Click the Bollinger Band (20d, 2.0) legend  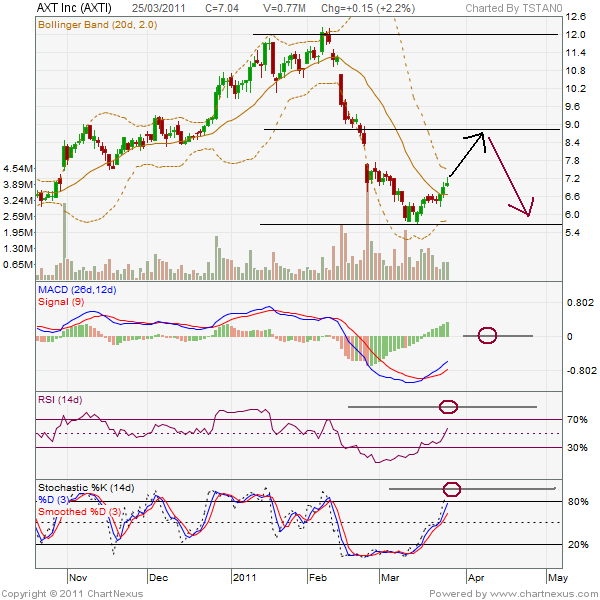pos(98,25)
